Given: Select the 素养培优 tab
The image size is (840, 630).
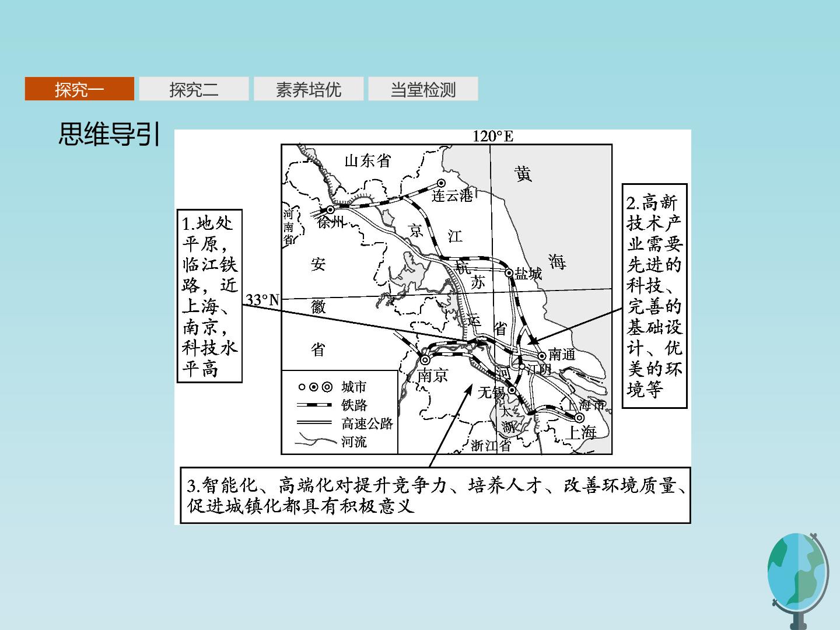Looking at the screenshot, I should pos(309,89).
